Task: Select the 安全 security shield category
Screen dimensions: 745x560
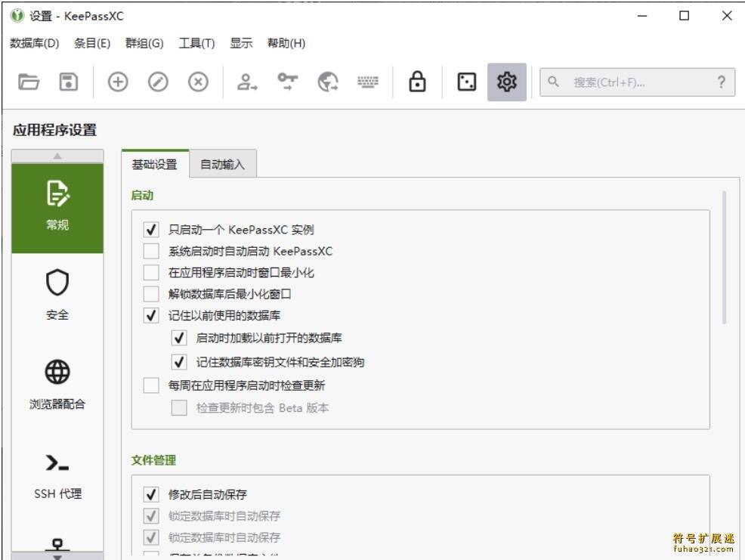Action: (57, 295)
